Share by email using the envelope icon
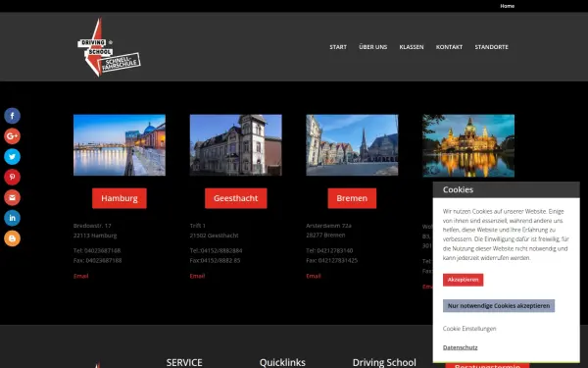This screenshot has height=368, width=588. (x=12, y=197)
